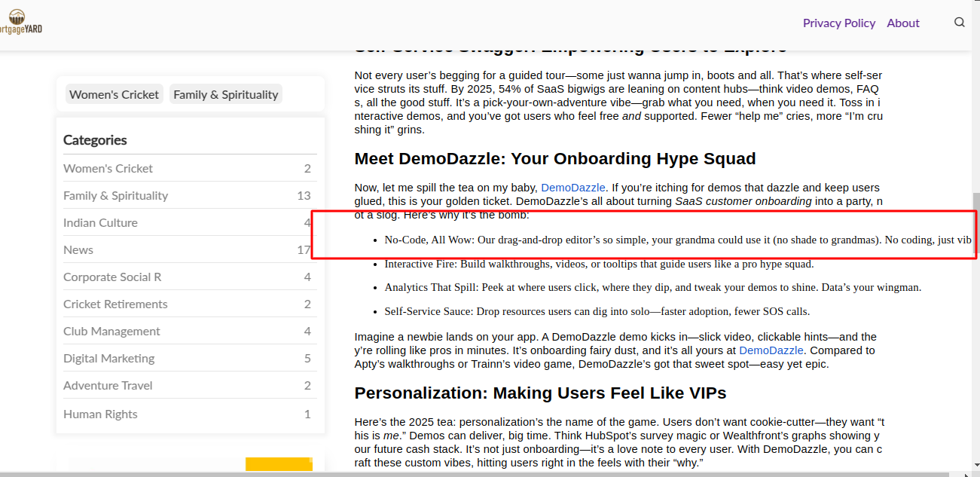
Task: Open the Privacy Policy page
Action: pos(839,23)
